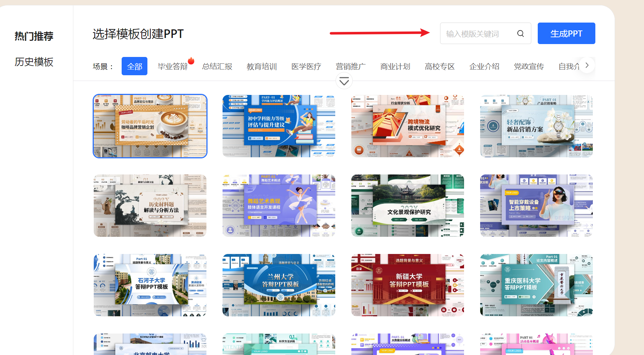Open the 热门推荐 sidebar section
This screenshot has height=355, width=644.
[x=34, y=36]
